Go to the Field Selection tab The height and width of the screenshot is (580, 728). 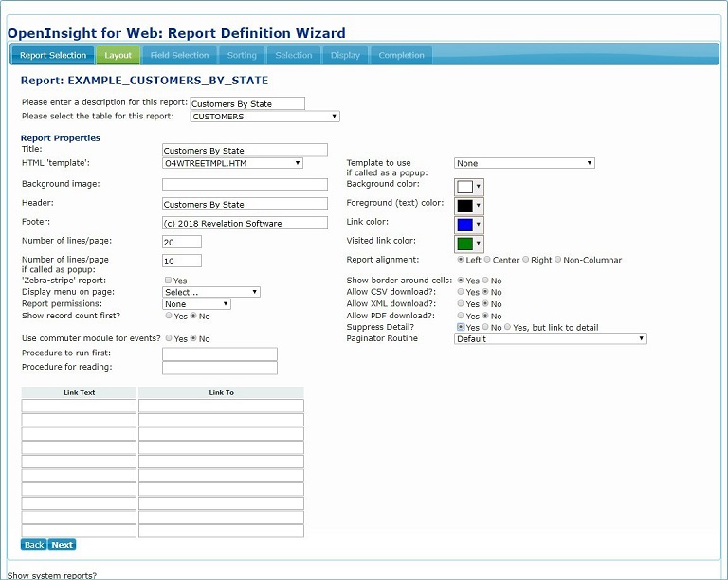[180, 55]
